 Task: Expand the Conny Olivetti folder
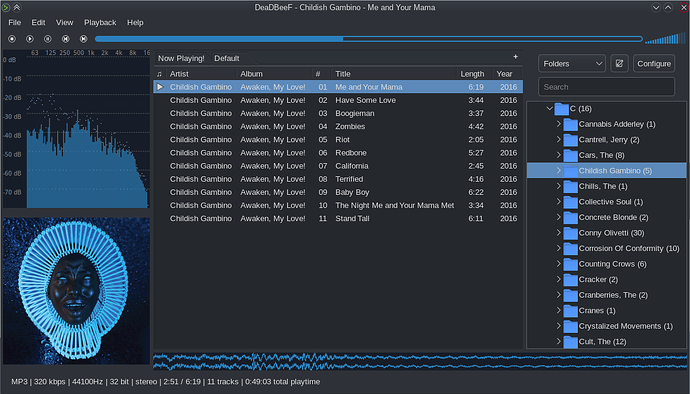pos(558,232)
